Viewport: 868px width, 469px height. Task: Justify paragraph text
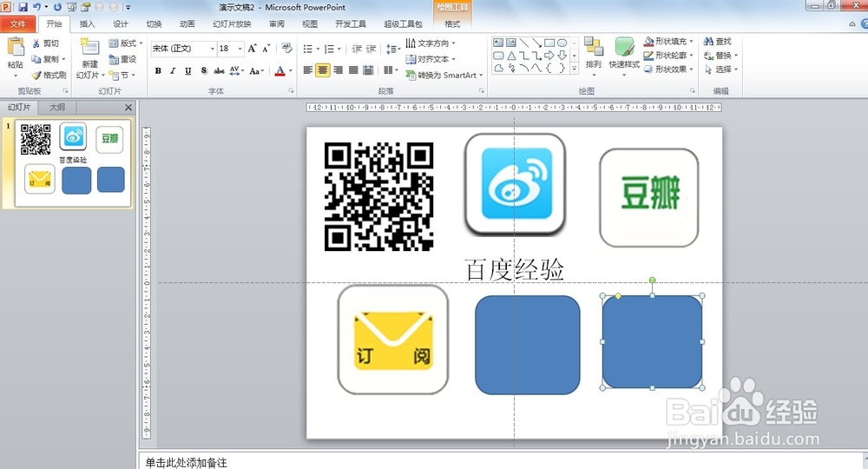pos(353,70)
